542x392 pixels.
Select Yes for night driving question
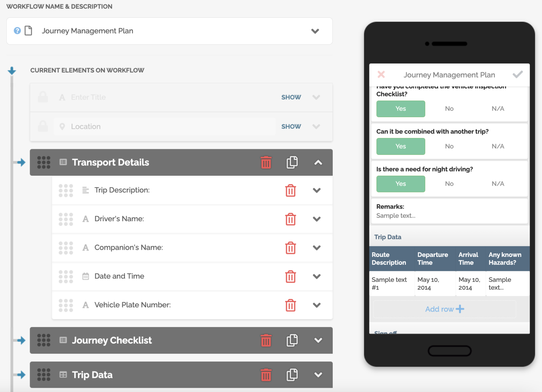point(401,184)
